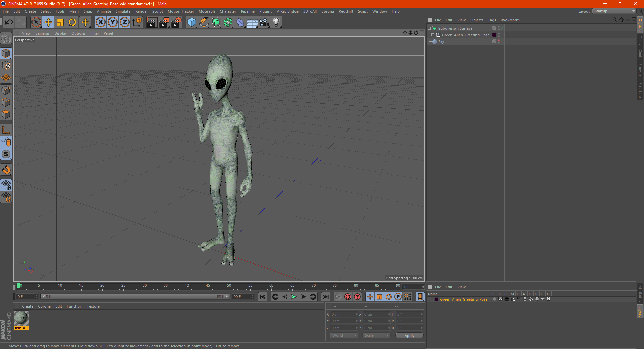Viewport: 644px width, 349px height.
Task: Collapse the Subdivision Surface tree item
Action: tap(429, 28)
